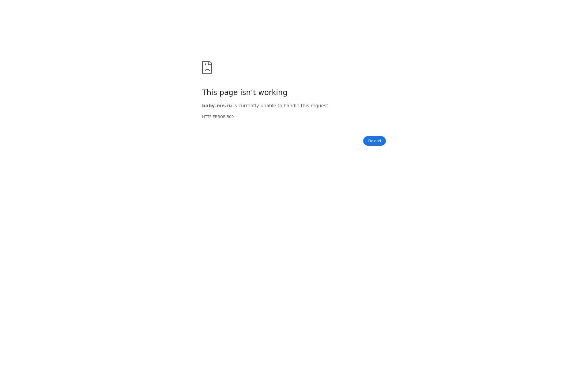Click 'is currently unable to handle this request' message

[281, 106]
